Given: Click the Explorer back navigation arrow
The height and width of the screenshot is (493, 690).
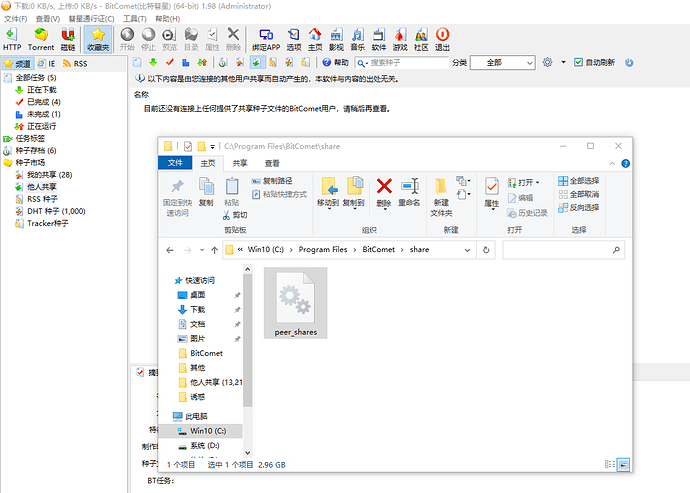Looking at the screenshot, I should (x=170, y=250).
